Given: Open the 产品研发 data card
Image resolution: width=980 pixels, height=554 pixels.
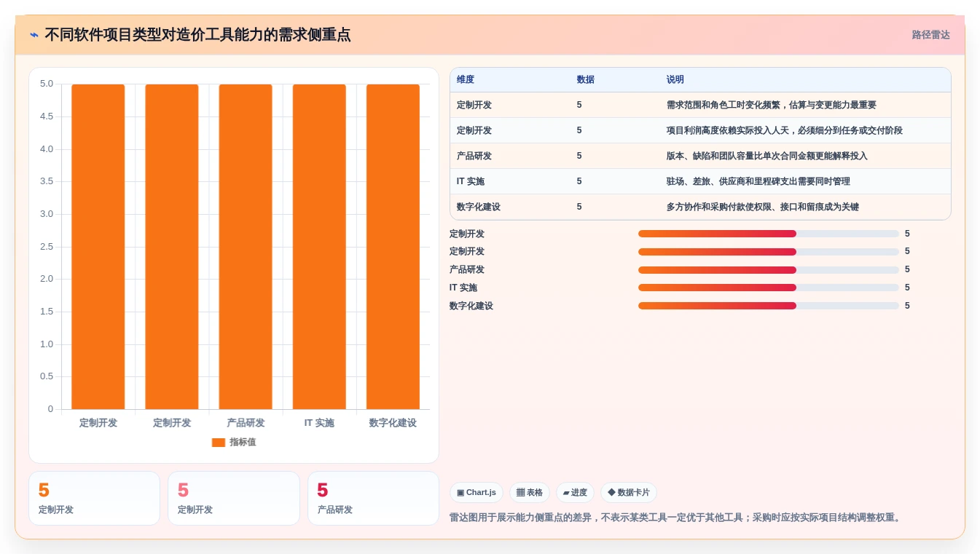Looking at the screenshot, I should pyautogui.click(x=373, y=498).
